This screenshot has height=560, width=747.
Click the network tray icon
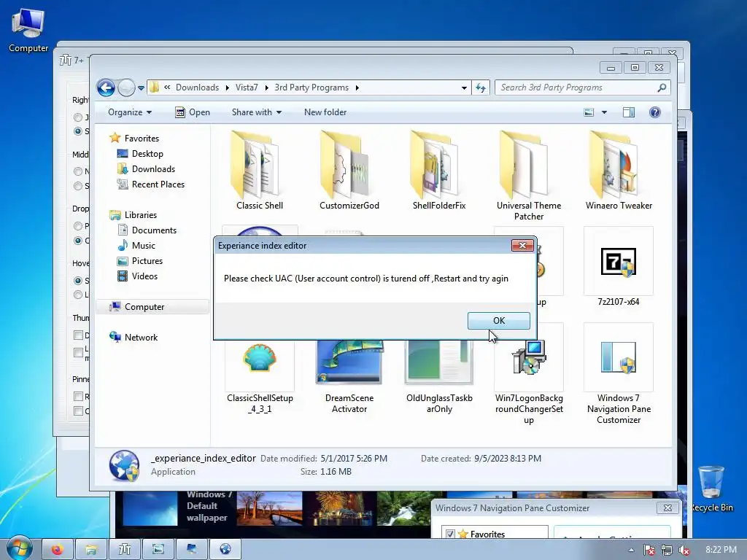[x=667, y=551]
